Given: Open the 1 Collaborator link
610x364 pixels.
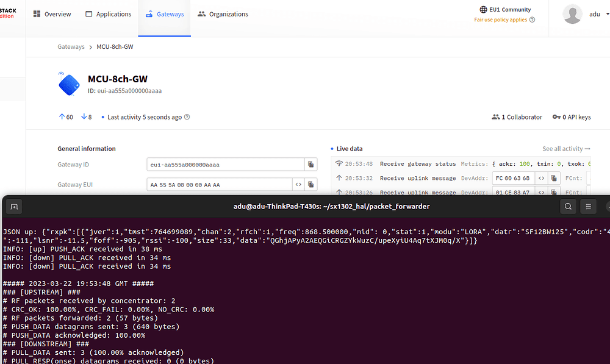Looking at the screenshot, I should (x=517, y=117).
